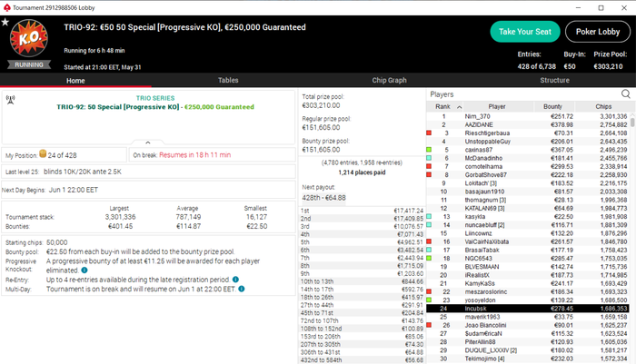Open Re-Entry info icon
The width and height of the screenshot is (636, 364).
coord(235,280)
